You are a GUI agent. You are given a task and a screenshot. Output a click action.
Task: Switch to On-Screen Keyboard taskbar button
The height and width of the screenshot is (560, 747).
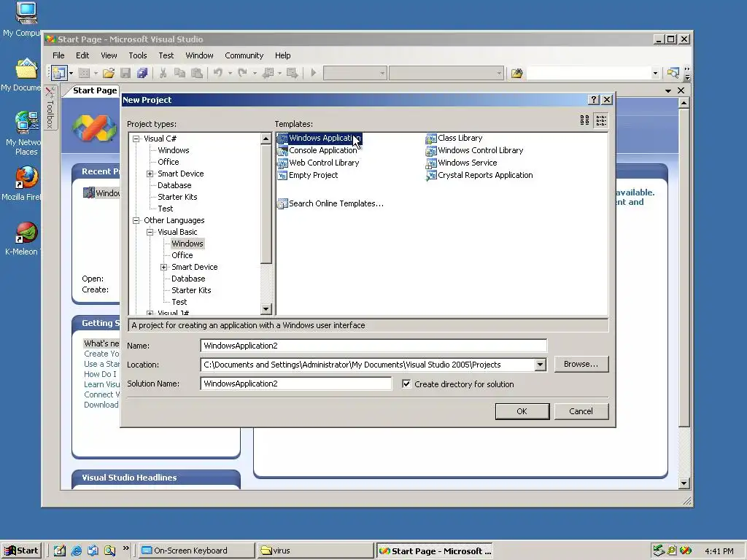point(197,551)
